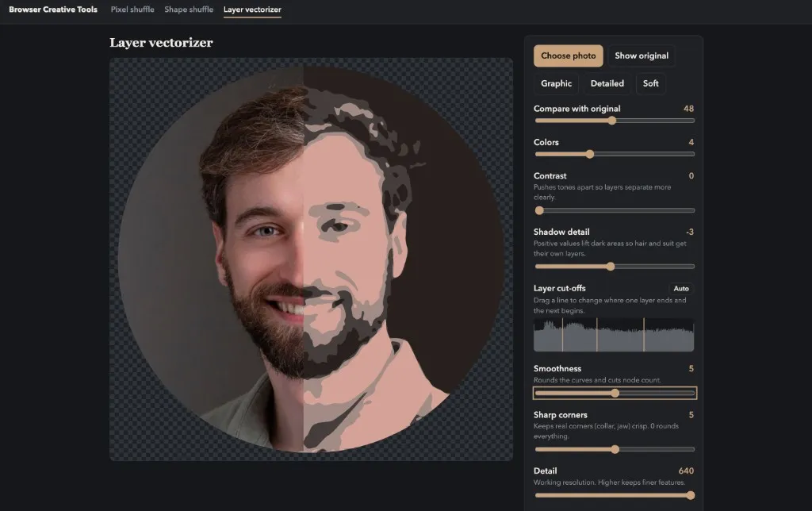Apply the Graphic preset
This screenshot has width=812, height=511.
point(556,83)
